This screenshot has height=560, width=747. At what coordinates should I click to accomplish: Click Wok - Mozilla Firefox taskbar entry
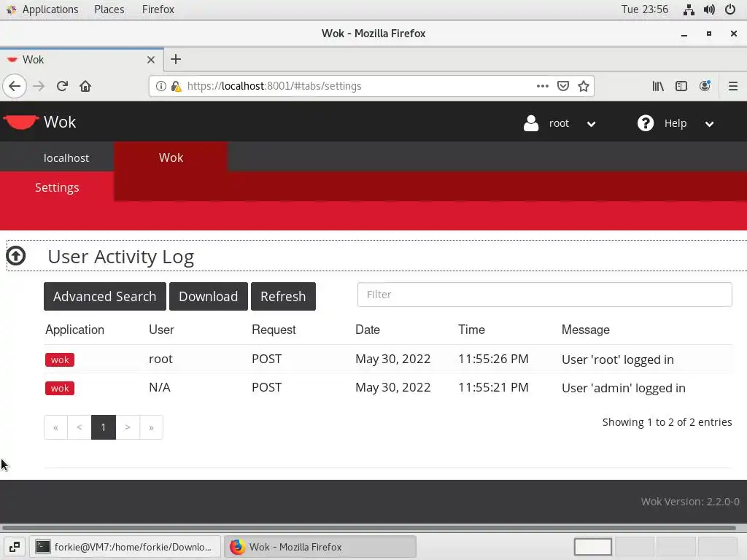(x=320, y=547)
